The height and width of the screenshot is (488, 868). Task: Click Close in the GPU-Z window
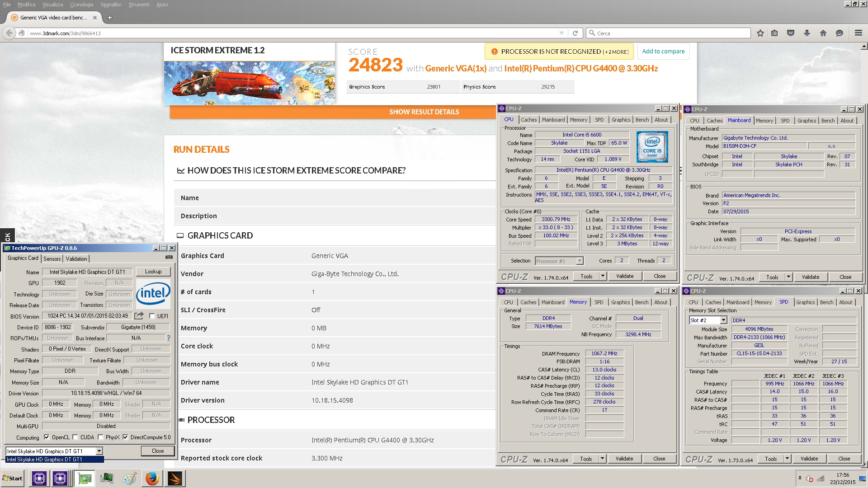pos(158,451)
